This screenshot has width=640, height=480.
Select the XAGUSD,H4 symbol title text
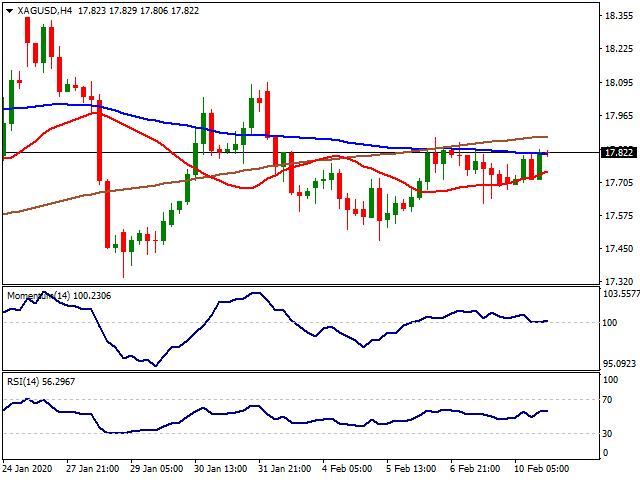pos(45,11)
